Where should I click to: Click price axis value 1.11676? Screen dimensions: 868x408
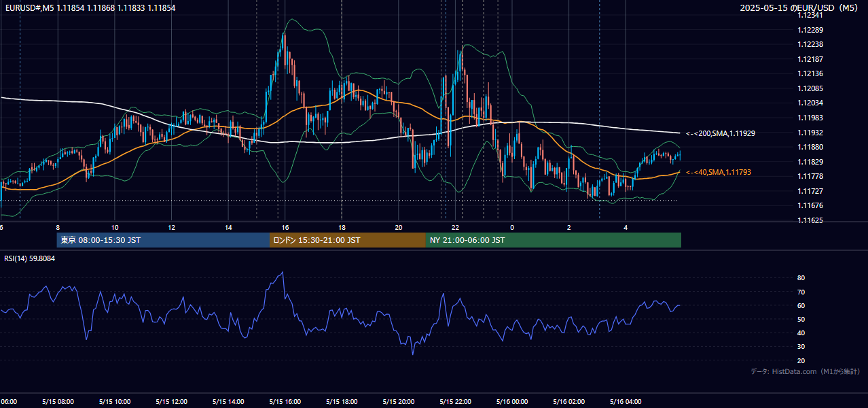(x=811, y=205)
